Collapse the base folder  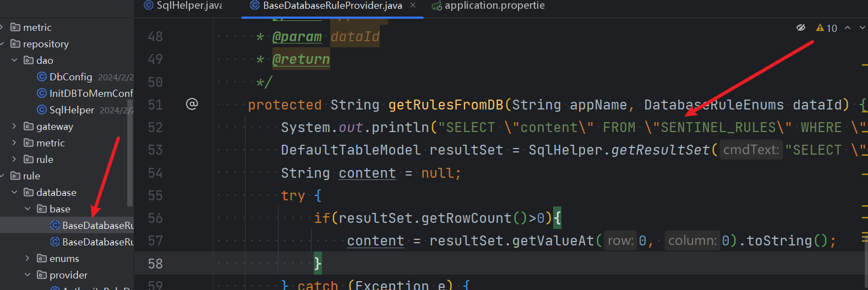tap(28, 209)
